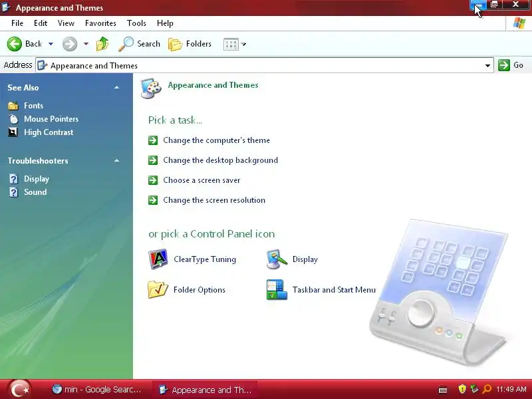The width and height of the screenshot is (532, 399).
Task: Click the orange magnifier tray icon
Action: (487, 389)
